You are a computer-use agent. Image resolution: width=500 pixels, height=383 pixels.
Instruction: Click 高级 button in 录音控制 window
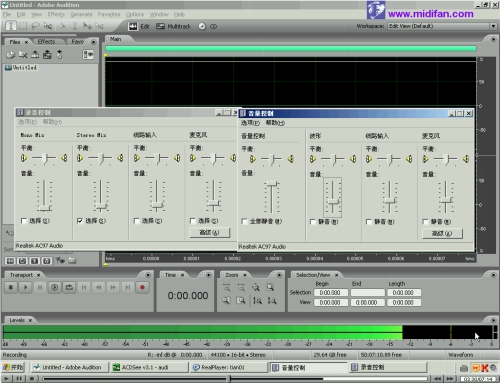click(210, 232)
